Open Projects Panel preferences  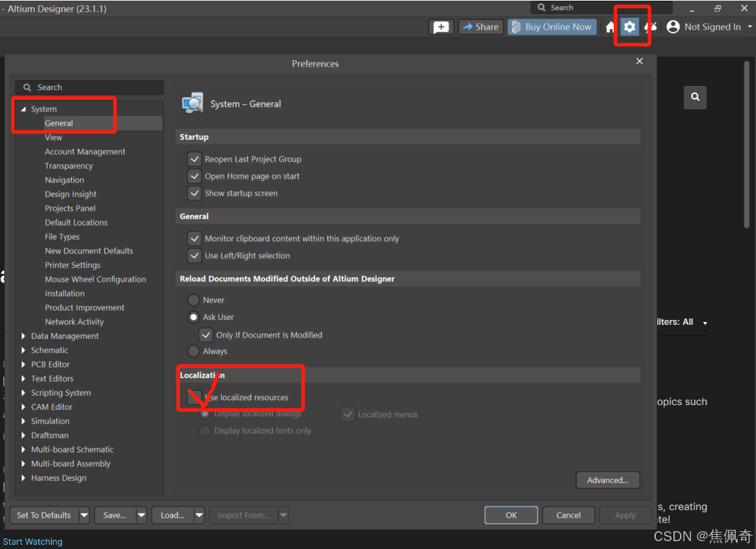click(70, 209)
